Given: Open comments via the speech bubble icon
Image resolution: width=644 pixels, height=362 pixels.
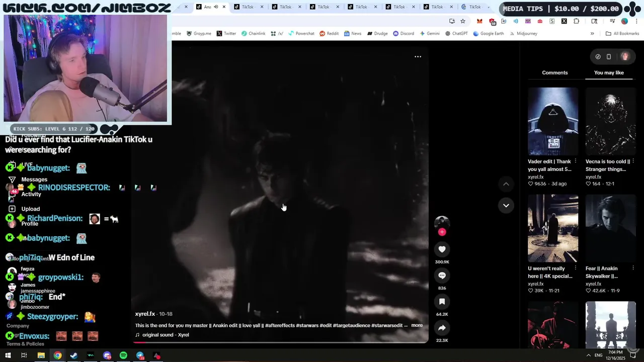Looking at the screenshot, I should pos(442,276).
